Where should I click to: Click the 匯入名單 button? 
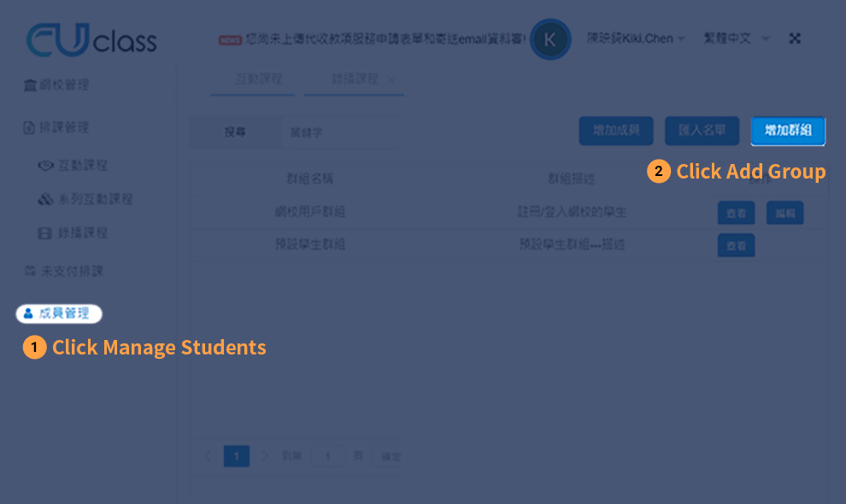[702, 131]
